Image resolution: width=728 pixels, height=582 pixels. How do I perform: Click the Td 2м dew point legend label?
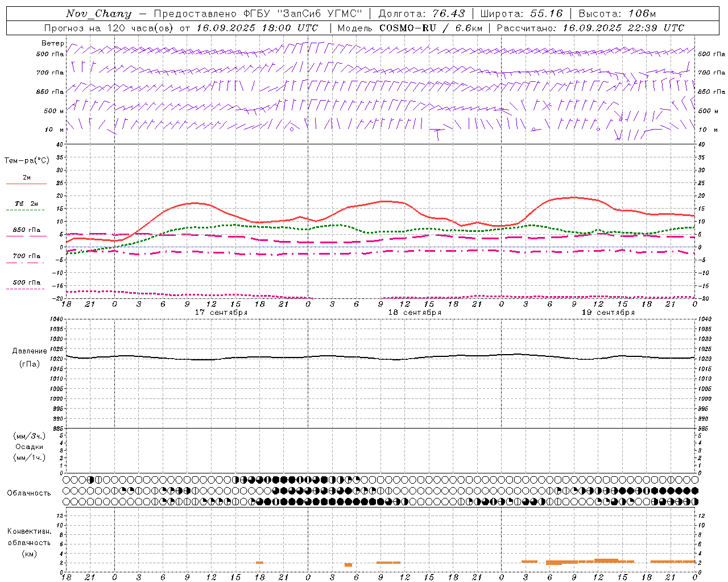27,203
